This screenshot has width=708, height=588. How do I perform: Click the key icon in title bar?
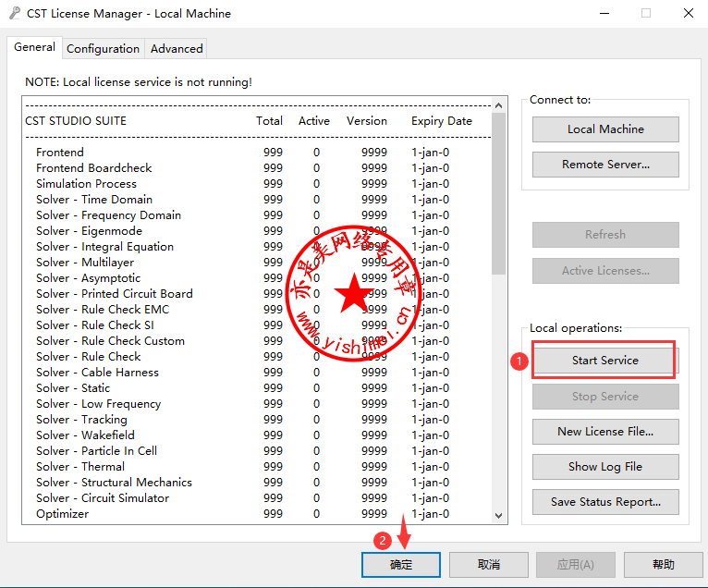click(x=15, y=13)
